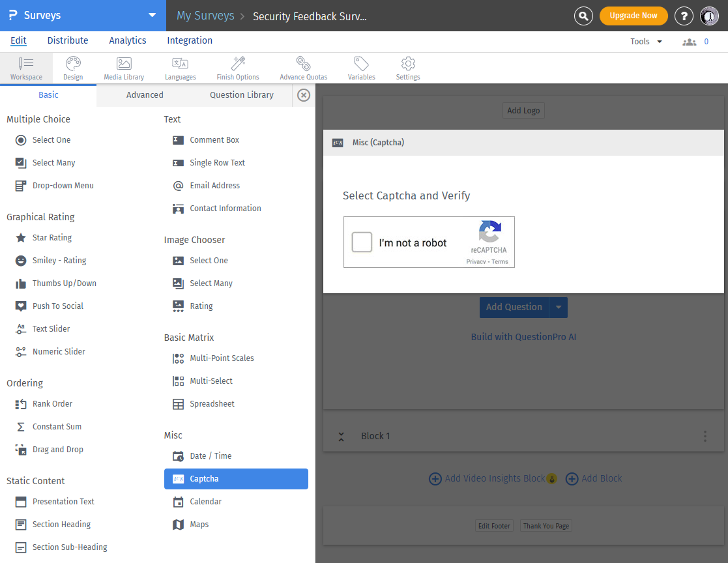Open Block 1 three-dot menu
Image resolution: width=728 pixels, height=563 pixels.
(x=705, y=437)
